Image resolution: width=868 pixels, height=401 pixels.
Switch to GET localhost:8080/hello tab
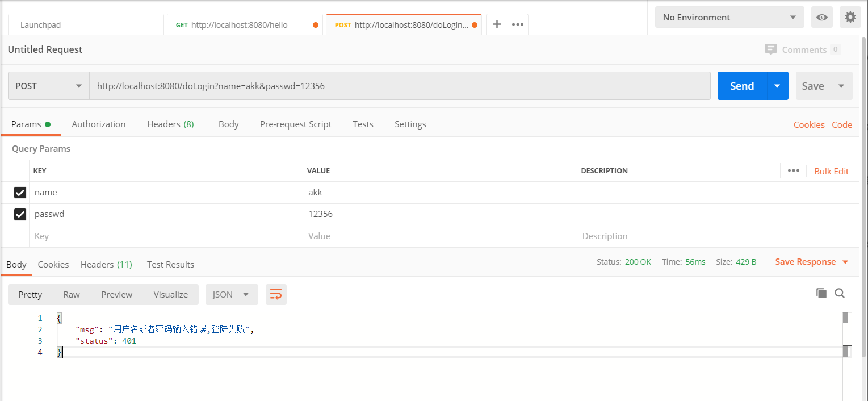pos(245,24)
